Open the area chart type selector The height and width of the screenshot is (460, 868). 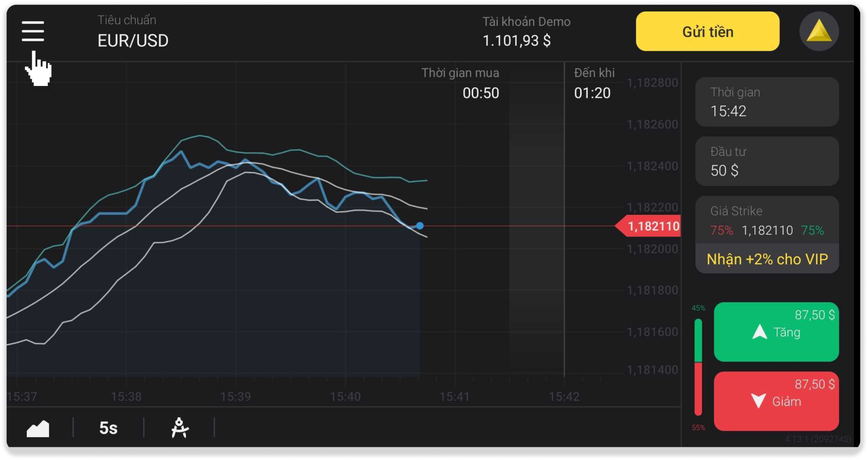[x=38, y=428]
